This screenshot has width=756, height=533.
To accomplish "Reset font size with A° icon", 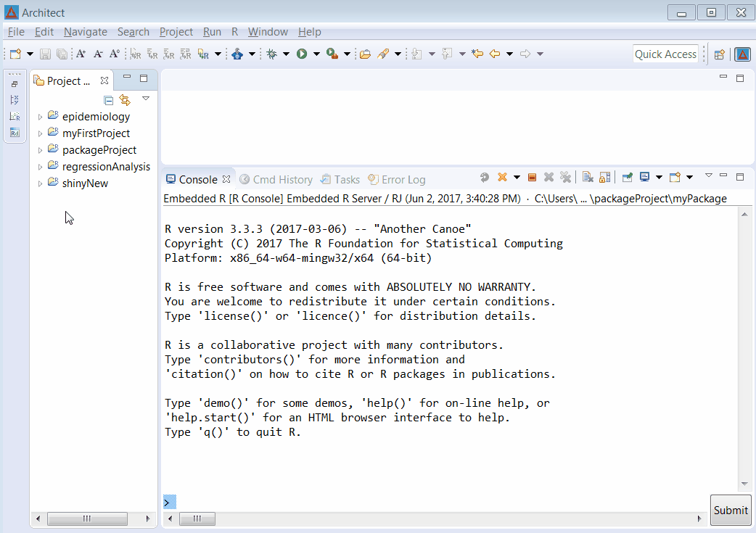I will 114,54.
